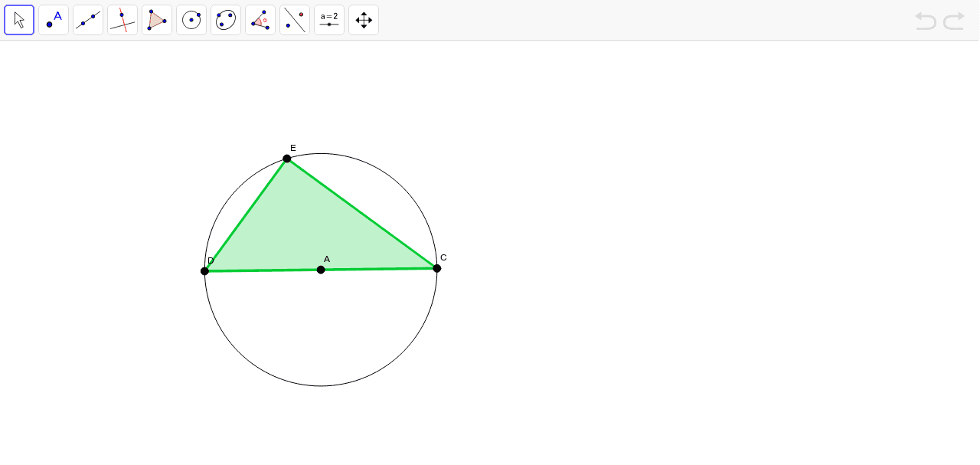Select the green segment from E to C
The height and width of the screenshot is (465, 980).
(x=362, y=214)
